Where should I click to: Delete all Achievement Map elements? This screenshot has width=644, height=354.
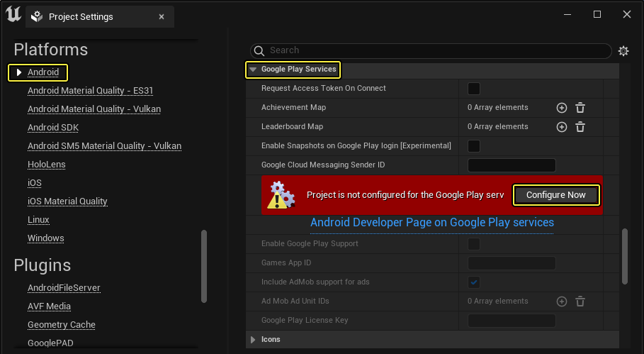pos(580,108)
